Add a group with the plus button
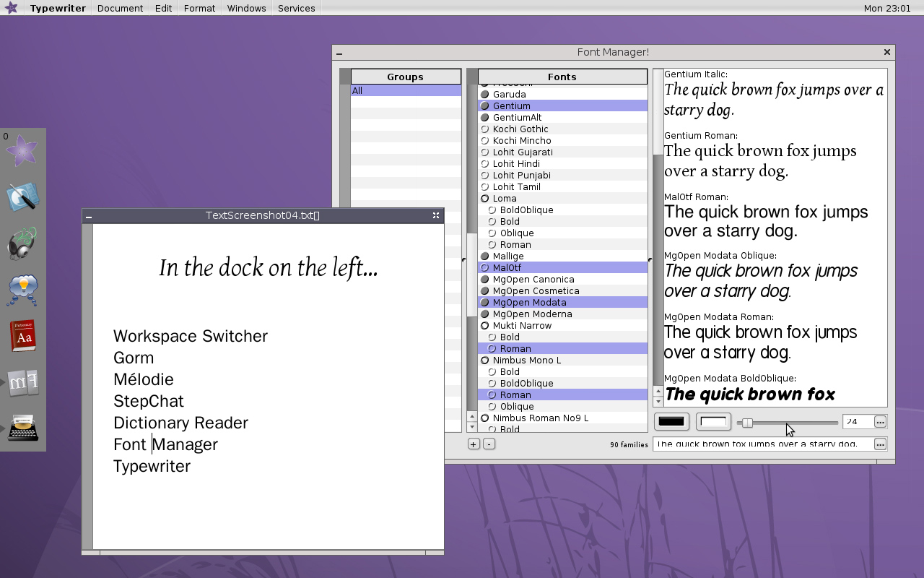 coord(474,444)
